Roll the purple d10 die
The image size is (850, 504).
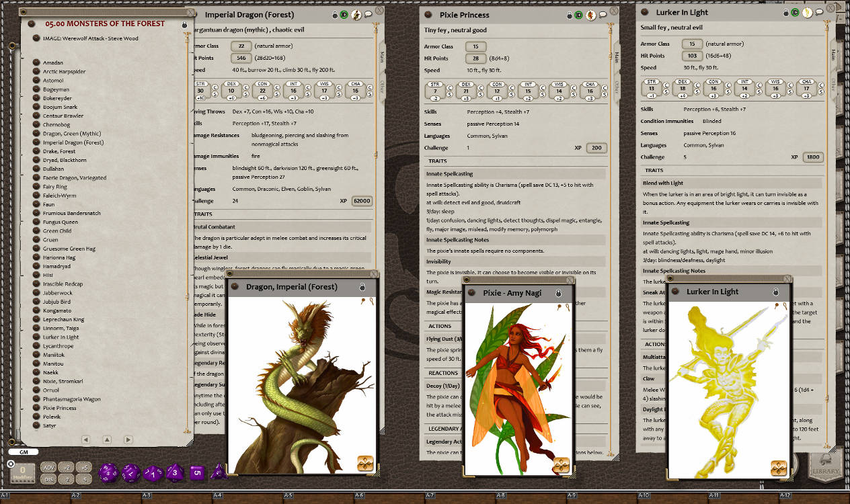point(153,473)
